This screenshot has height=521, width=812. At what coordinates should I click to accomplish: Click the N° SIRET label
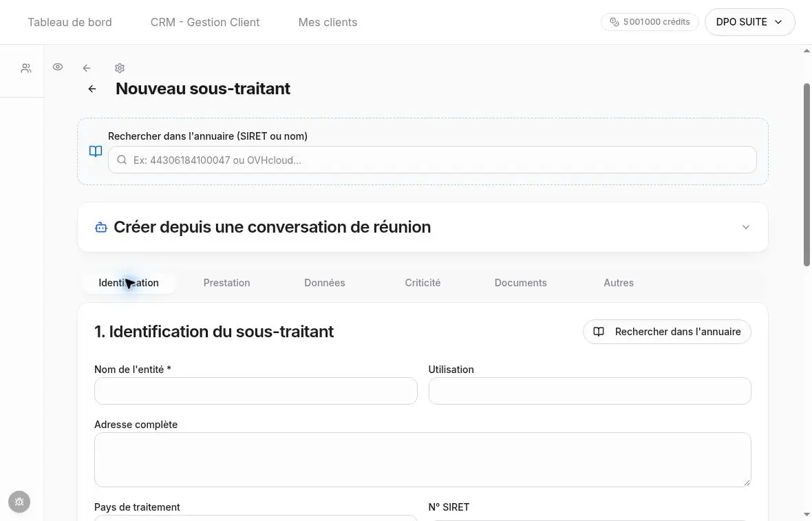[449, 507]
